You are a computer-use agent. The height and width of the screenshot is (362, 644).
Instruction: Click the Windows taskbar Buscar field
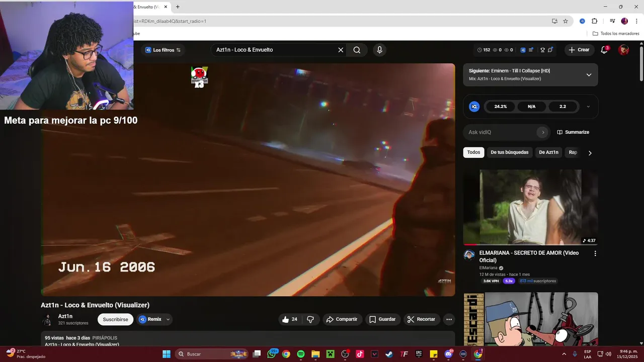(x=212, y=354)
